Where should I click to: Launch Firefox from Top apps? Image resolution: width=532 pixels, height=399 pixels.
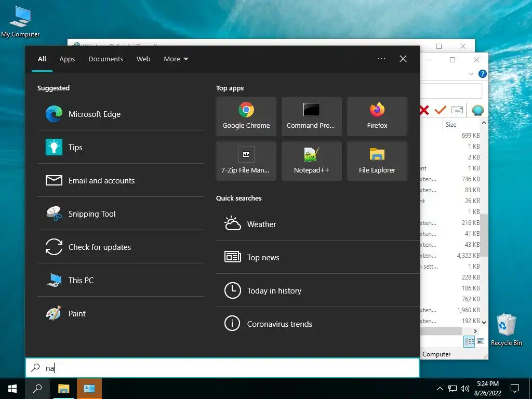377,116
